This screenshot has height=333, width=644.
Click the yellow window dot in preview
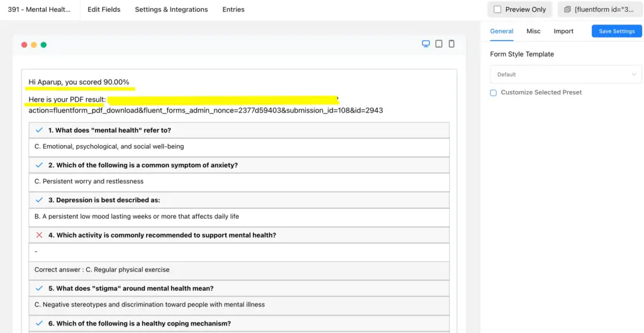34,45
